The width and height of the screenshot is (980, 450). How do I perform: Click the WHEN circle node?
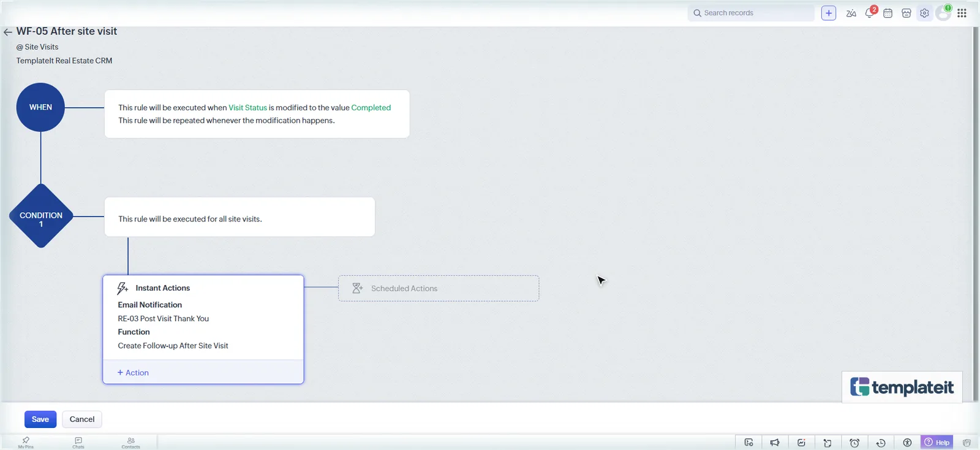(x=40, y=107)
